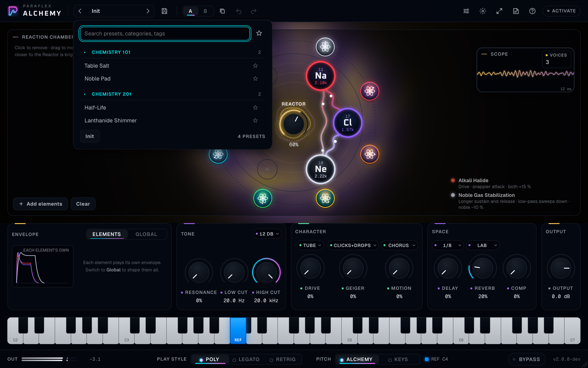The height and width of the screenshot is (368, 588).
Task: Switch to the ELEMENTS envelope tab
Action: click(107, 234)
